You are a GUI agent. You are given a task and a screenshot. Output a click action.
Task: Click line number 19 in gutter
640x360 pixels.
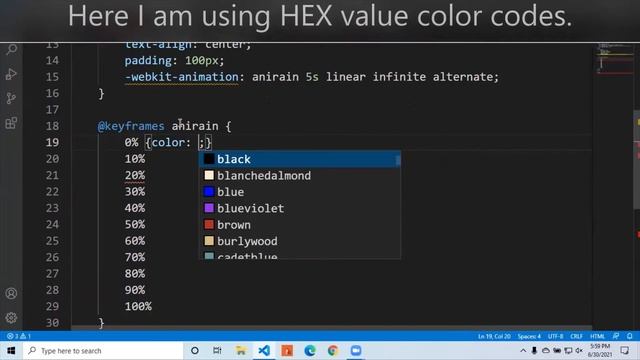(x=52, y=142)
